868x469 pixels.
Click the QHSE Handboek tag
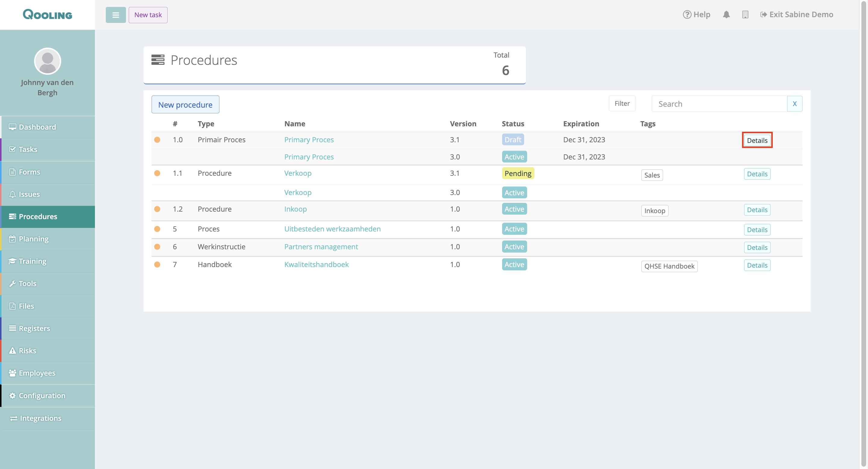669,266
